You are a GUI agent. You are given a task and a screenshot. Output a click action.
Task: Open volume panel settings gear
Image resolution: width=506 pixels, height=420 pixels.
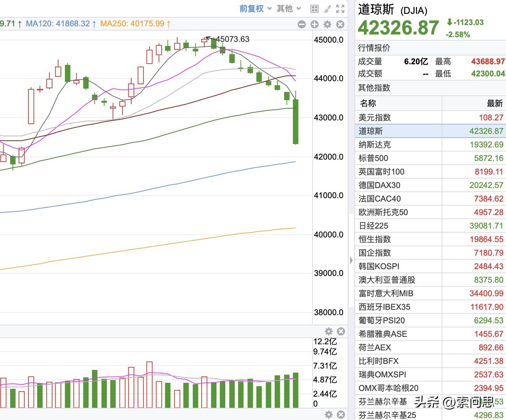point(329,331)
